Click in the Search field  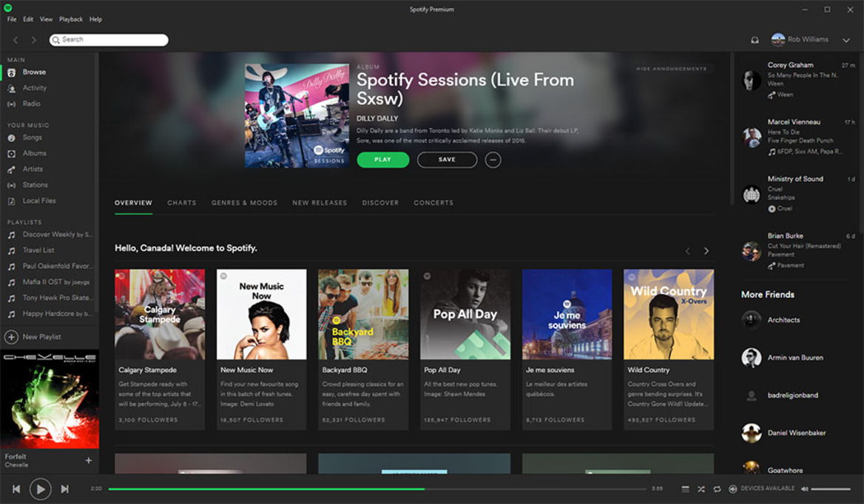click(109, 40)
